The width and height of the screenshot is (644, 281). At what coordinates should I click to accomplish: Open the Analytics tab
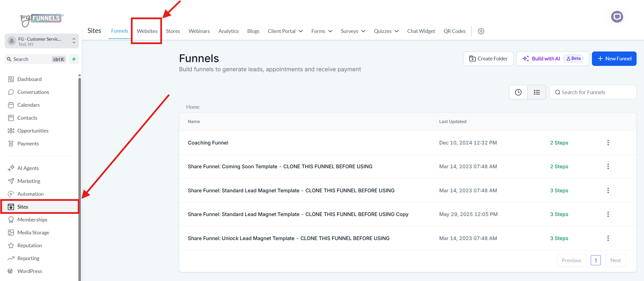(228, 31)
